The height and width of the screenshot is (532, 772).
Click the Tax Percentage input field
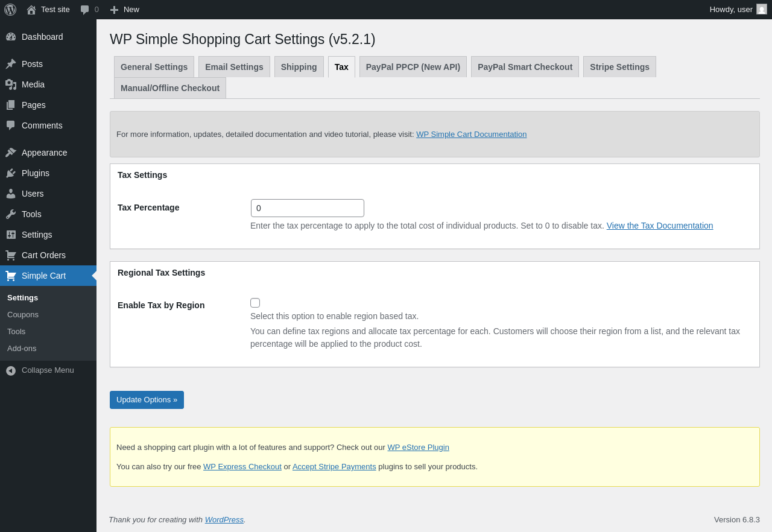[x=308, y=208]
